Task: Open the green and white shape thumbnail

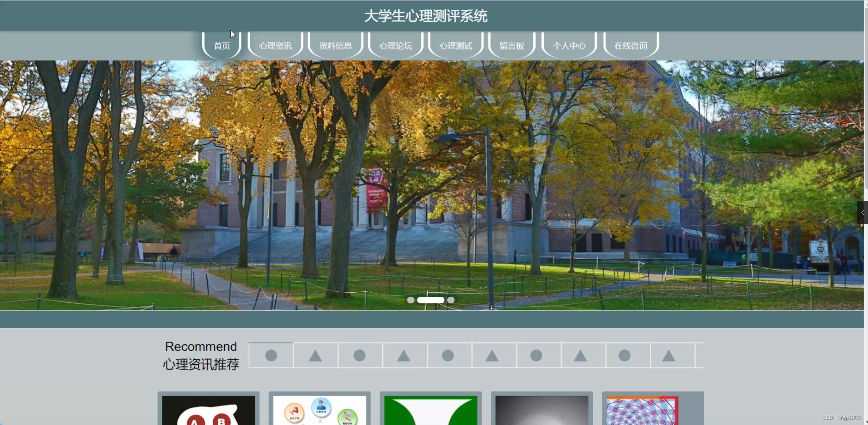Action: 431,410
